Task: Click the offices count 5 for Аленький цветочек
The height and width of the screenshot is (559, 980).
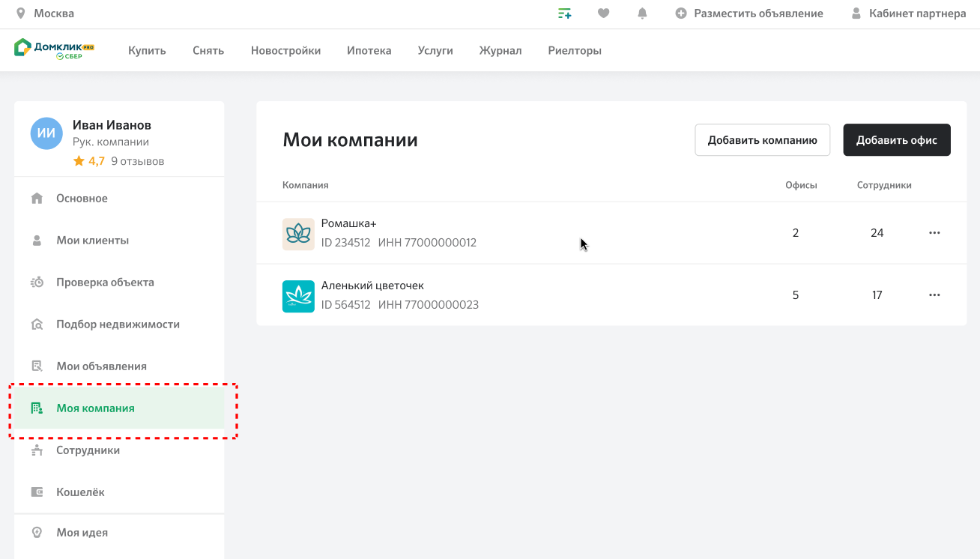Action: point(796,295)
